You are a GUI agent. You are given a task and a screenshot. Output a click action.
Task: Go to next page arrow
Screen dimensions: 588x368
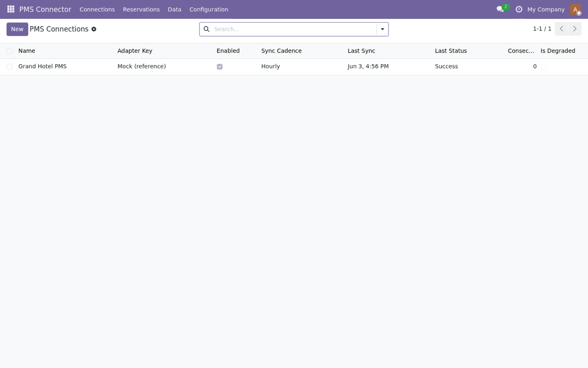tap(575, 29)
